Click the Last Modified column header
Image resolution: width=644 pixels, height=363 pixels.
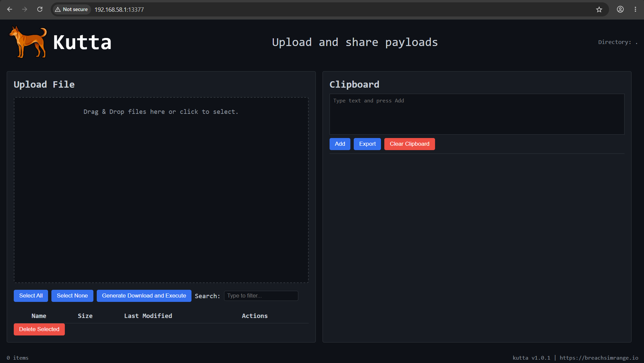pyautogui.click(x=148, y=316)
